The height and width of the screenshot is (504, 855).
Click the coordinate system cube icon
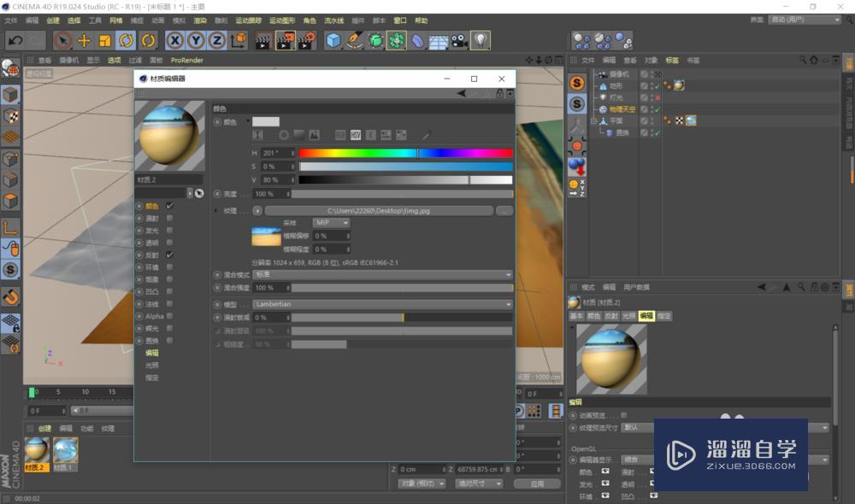[x=239, y=40]
